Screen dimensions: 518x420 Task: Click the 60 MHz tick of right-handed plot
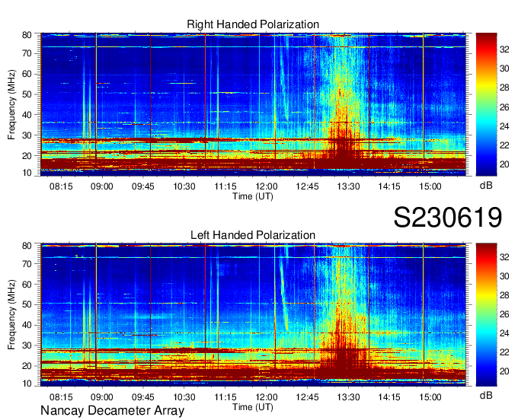[x=27, y=74]
